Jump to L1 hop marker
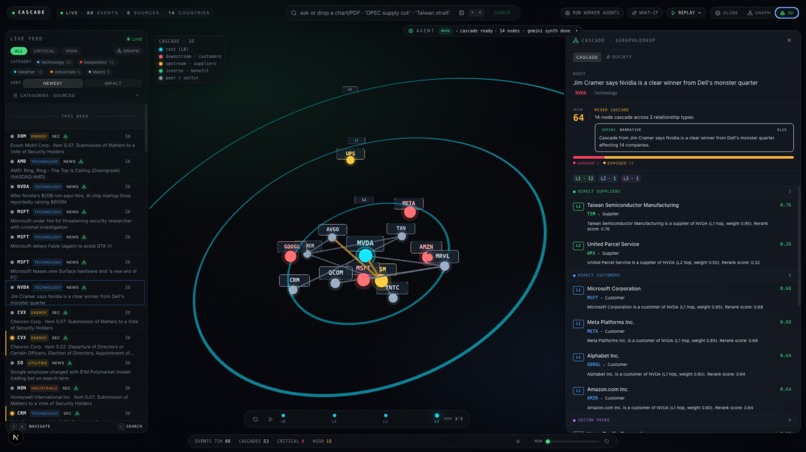Image resolution: width=806 pixels, height=452 pixels. click(334, 418)
